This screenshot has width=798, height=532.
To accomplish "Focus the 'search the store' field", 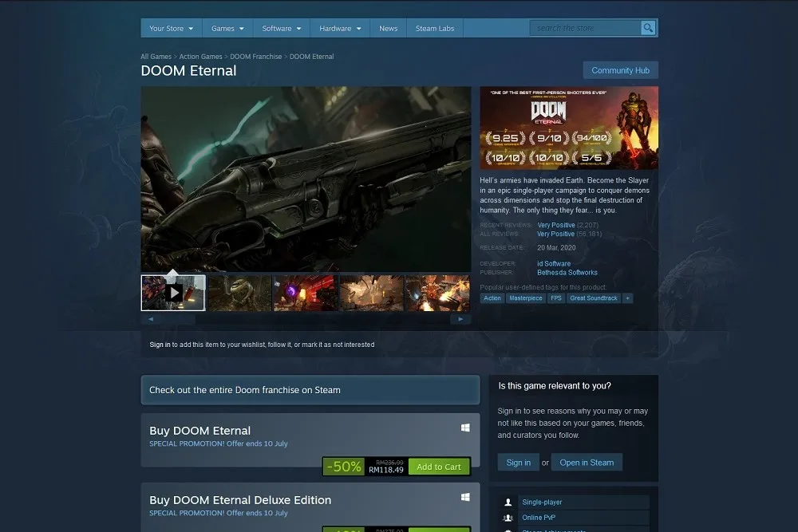I will [x=585, y=28].
